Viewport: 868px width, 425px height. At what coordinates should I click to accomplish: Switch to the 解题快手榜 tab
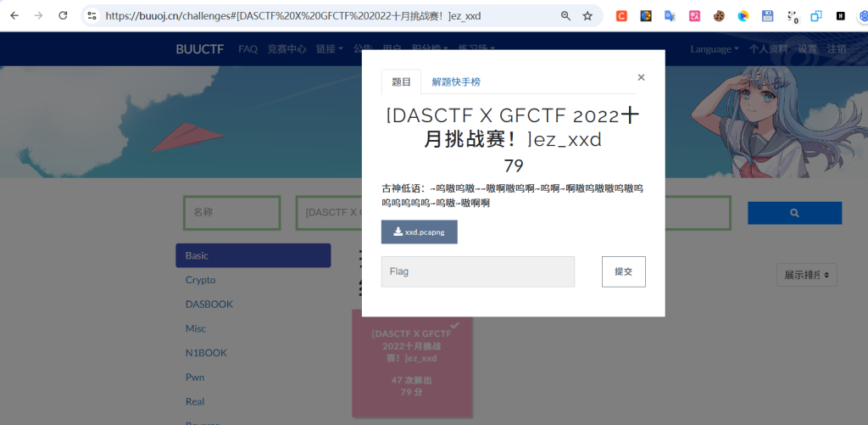[x=456, y=82]
